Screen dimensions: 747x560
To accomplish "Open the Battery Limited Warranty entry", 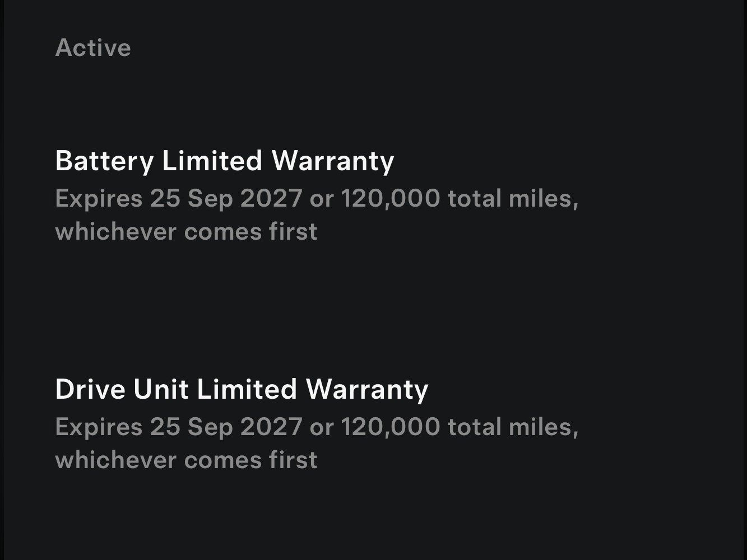I will tap(224, 161).
